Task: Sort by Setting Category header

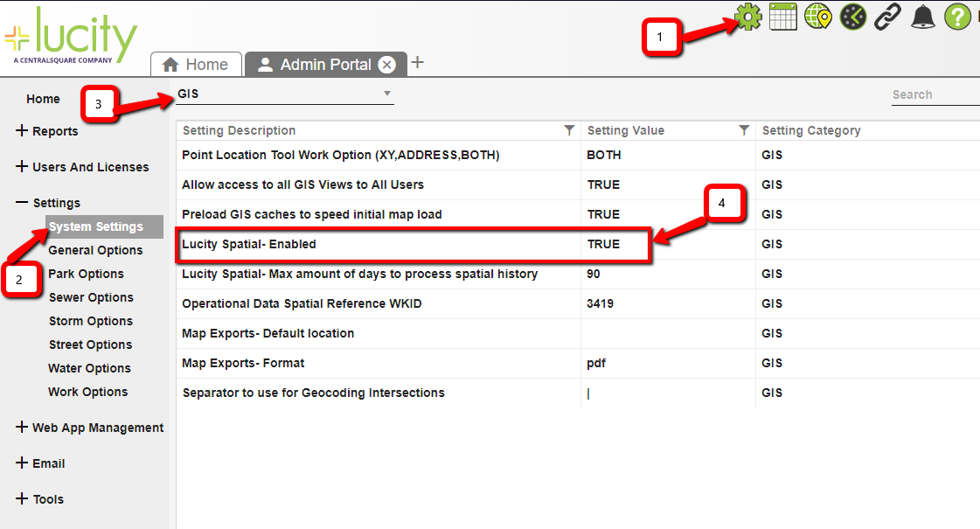Action: tap(811, 130)
